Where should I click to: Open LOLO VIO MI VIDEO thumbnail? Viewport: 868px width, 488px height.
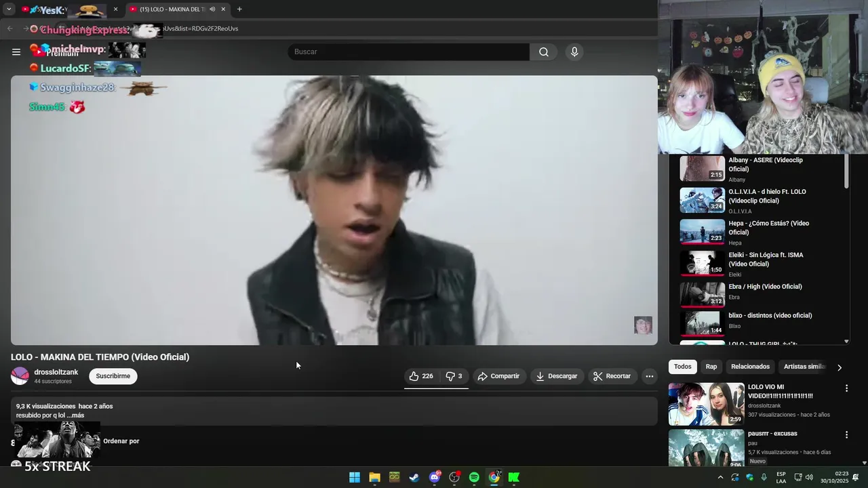(707, 404)
